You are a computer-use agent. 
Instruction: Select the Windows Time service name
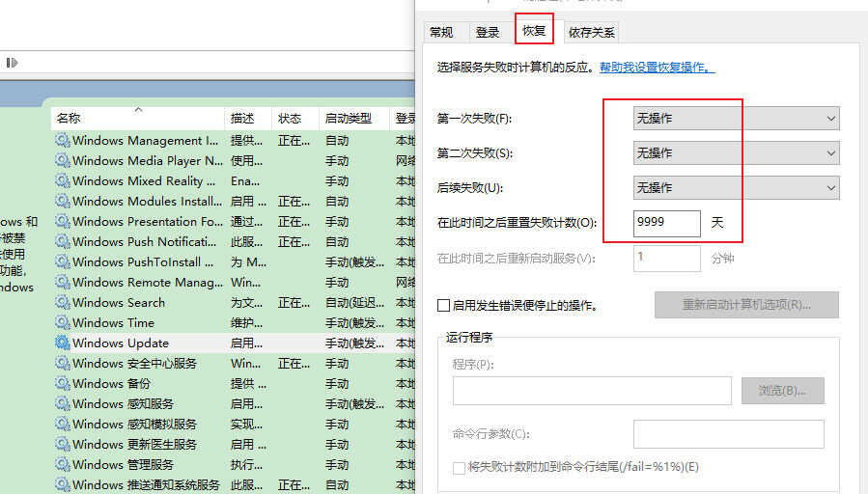[x=114, y=322]
